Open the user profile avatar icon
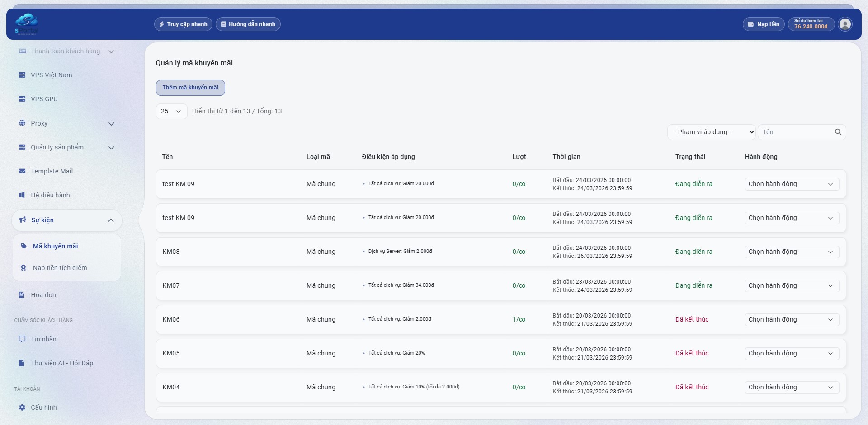Viewport: 868px width, 425px height. point(845,24)
